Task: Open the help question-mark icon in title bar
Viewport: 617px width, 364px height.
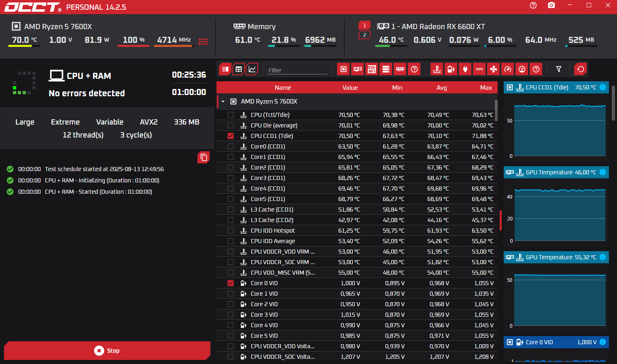Action: tap(533, 5)
